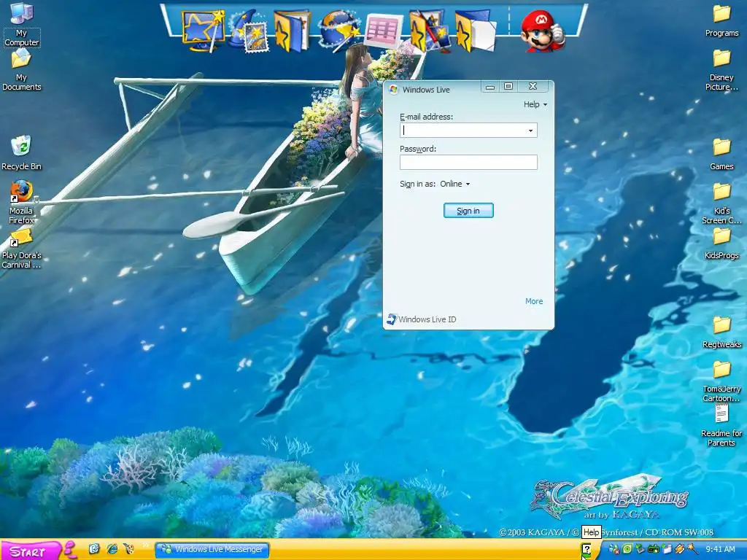Click the 9:41 AM clock
The width and height of the screenshot is (747, 560).
[720, 549]
